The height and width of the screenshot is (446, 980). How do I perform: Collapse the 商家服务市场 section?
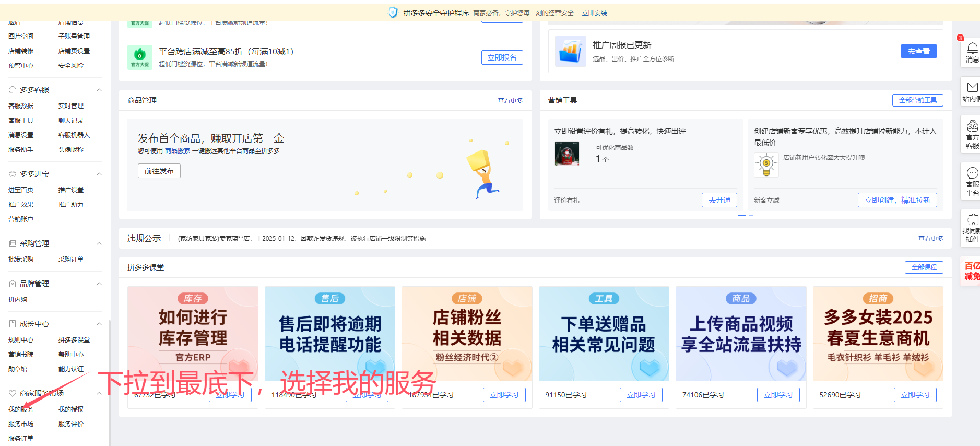[x=99, y=393]
